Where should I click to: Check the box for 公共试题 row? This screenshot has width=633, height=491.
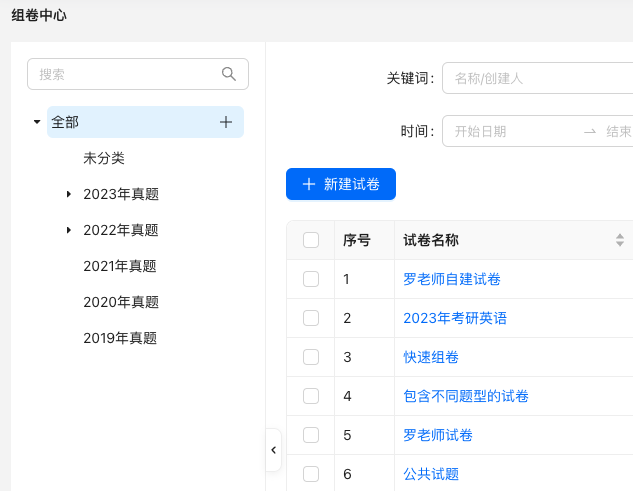(x=311, y=474)
